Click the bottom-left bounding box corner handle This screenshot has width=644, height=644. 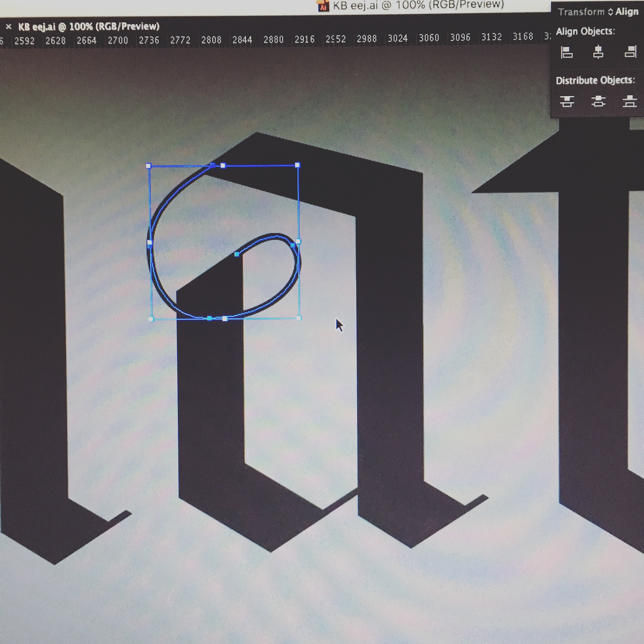151,319
